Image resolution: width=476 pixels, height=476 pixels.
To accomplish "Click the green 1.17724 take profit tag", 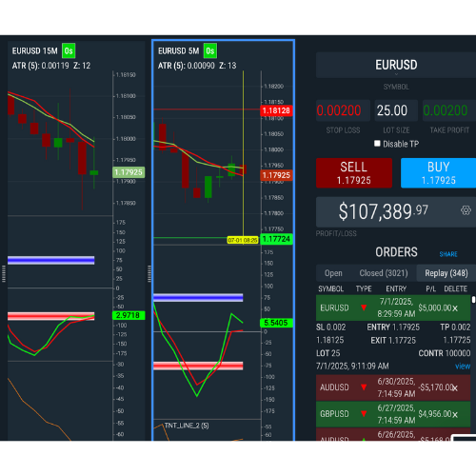I will [x=276, y=239].
